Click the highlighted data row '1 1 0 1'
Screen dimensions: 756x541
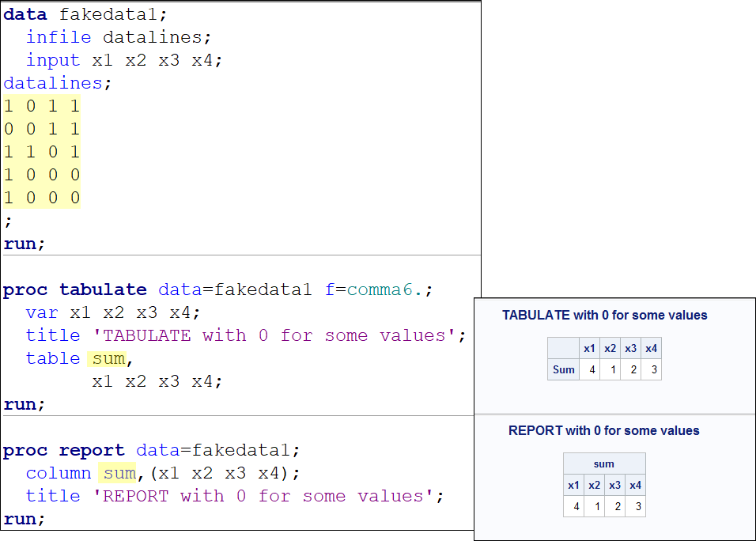(42, 152)
